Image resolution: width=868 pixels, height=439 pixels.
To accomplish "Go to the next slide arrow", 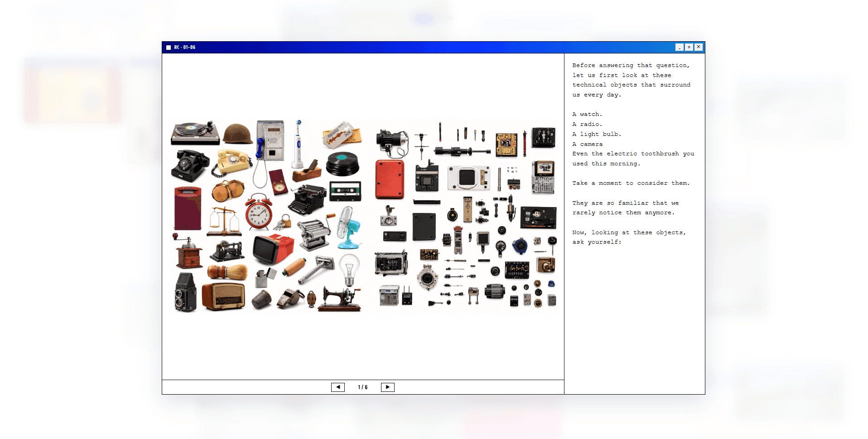I will point(387,387).
